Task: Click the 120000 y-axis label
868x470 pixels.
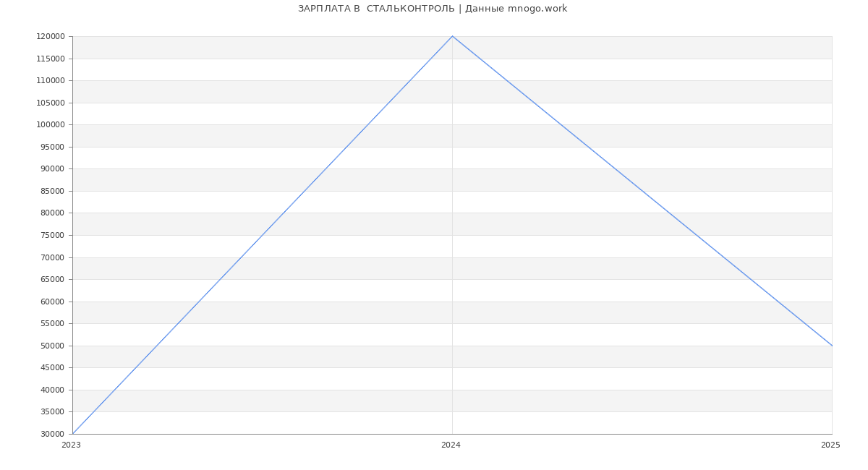Action: [x=51, y=37]
